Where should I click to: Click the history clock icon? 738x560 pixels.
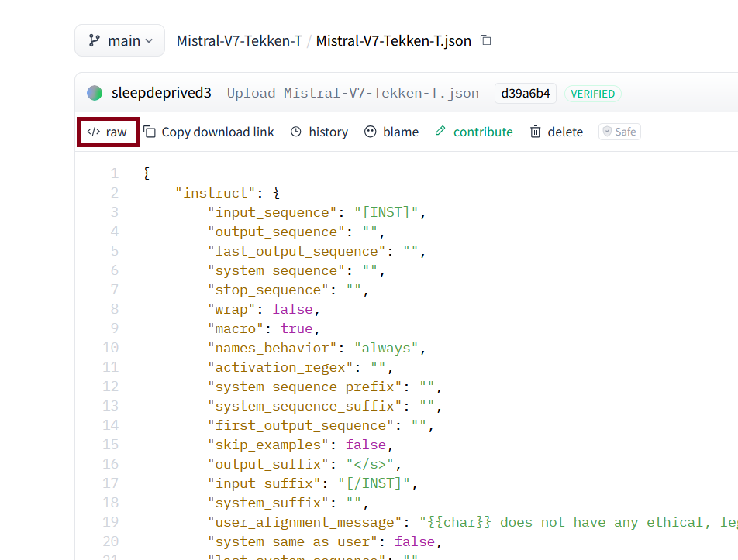[x=295, y=132]
